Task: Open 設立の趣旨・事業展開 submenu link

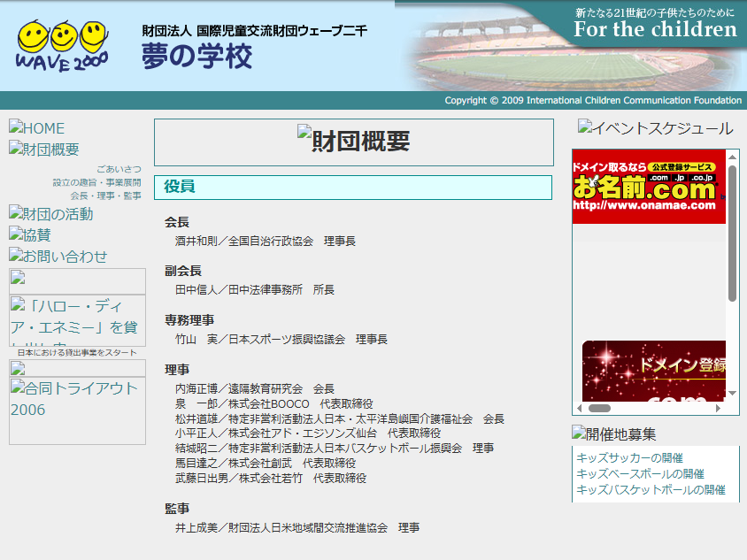Action: click(96, 182)
